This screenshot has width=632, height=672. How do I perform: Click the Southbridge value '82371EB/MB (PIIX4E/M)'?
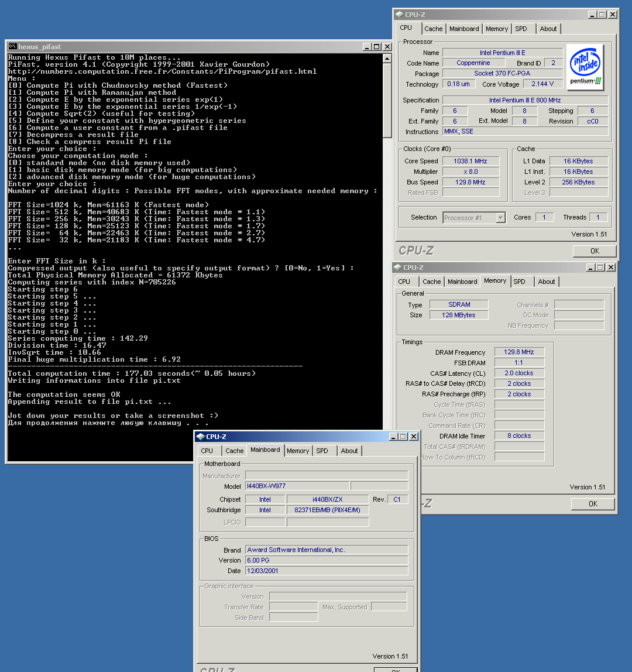pos(327,510)
